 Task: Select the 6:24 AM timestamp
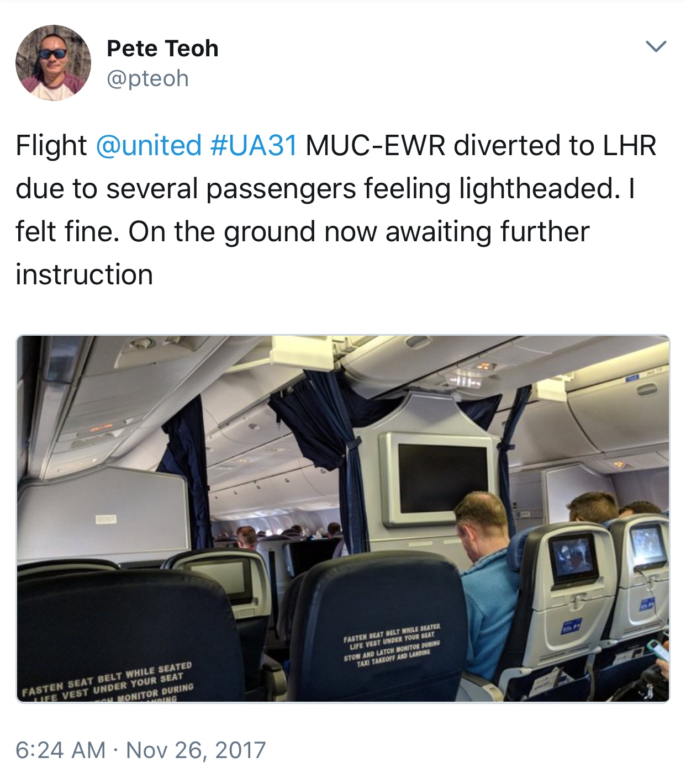pos(60,750)
